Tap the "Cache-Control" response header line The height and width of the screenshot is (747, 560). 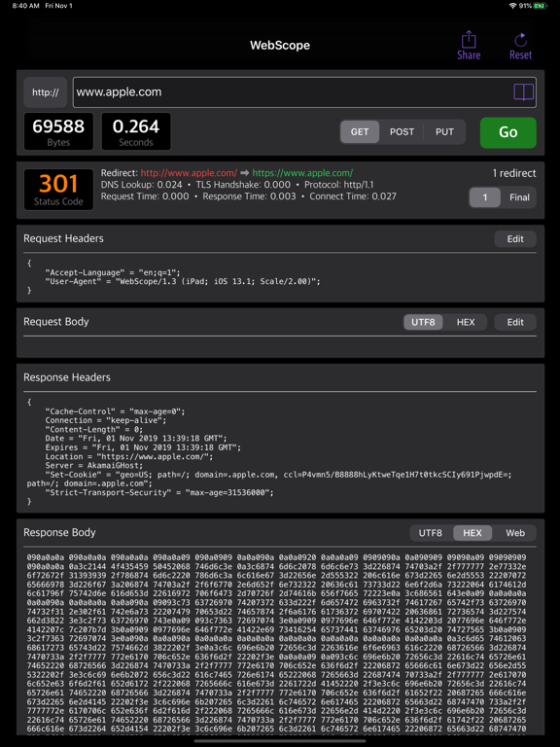coord(115,411)
